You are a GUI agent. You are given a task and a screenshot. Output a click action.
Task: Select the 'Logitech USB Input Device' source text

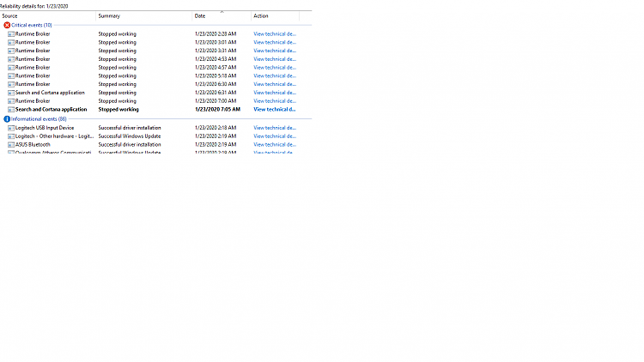tap(45, 128)
